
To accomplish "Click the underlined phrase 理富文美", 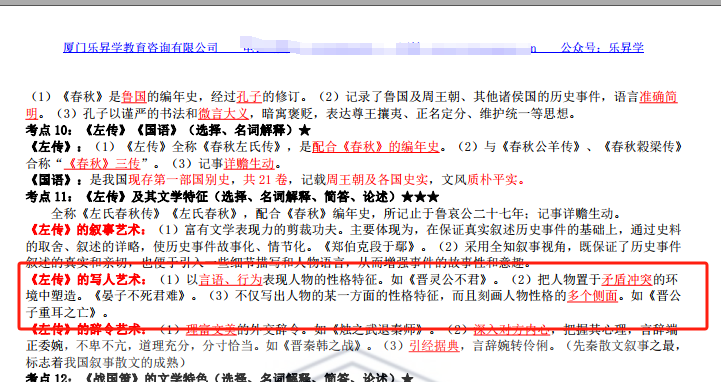I will click(211, 329).
